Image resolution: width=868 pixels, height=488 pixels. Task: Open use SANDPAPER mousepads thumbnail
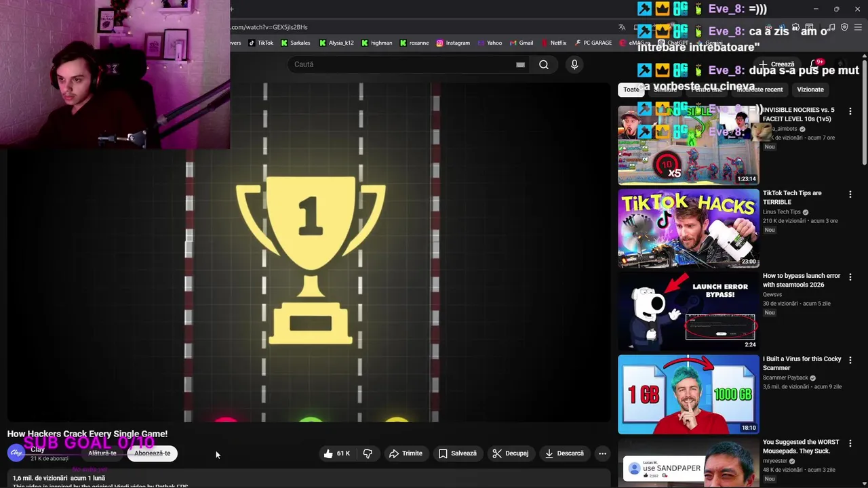click(x=688, y=463)
